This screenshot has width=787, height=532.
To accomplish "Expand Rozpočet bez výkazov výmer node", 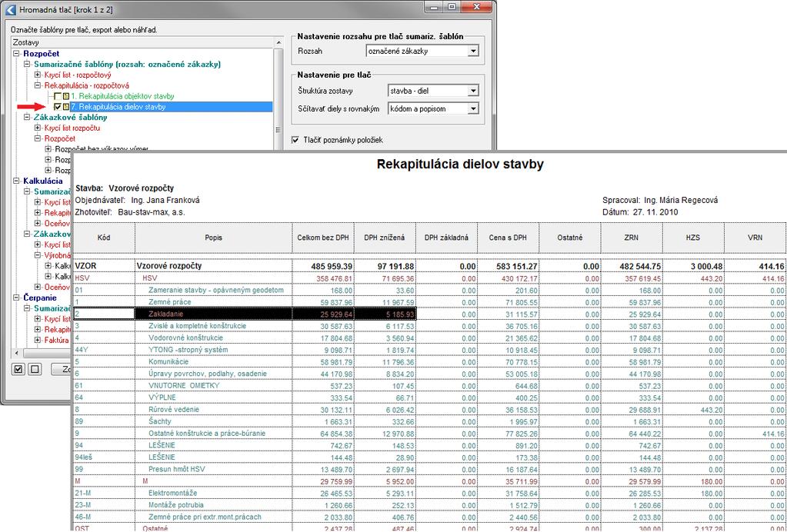I will [x=48, y=149].
